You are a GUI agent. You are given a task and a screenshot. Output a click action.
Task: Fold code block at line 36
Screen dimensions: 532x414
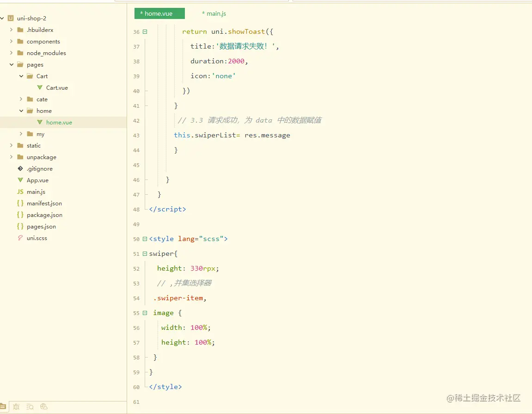pos(145,31)
